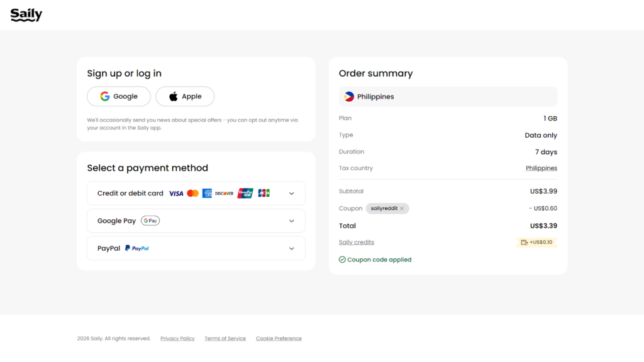Sign in with Google button
The width and height of the screenshot is (644, 362).
pyautogui.click(x=119, y=97)
